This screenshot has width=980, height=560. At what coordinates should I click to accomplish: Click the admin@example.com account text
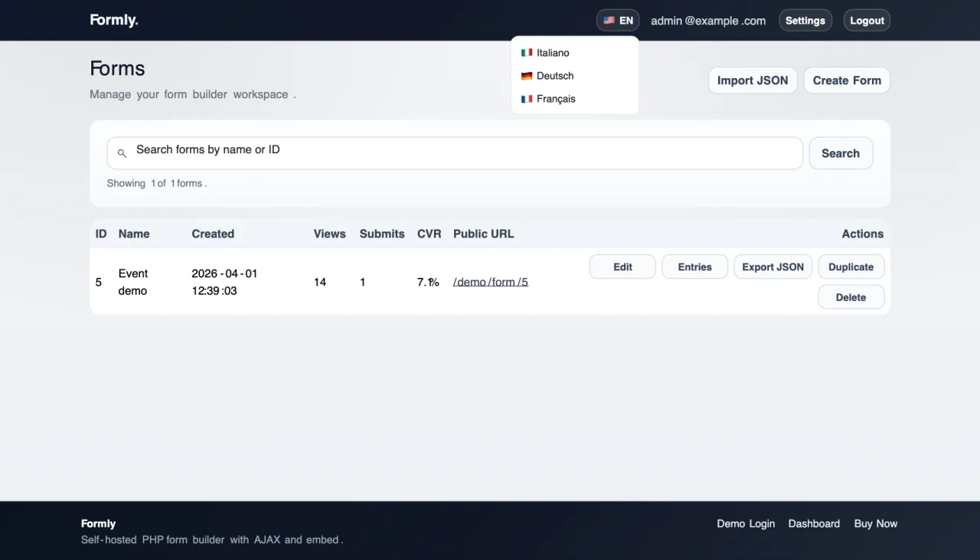click(x=708, y=21)
